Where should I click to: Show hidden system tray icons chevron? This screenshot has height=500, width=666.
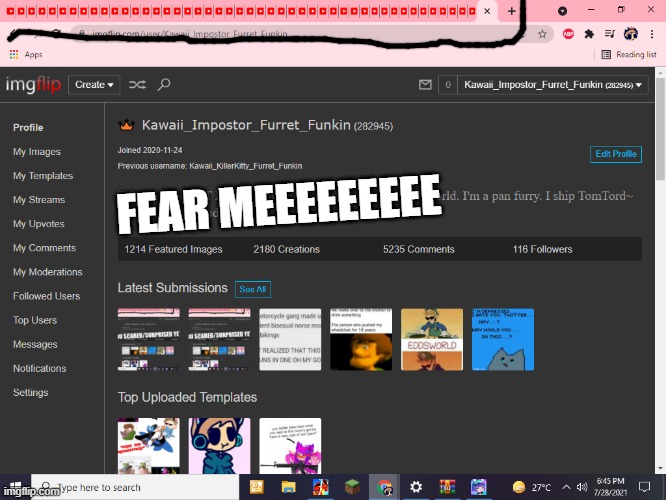tap(566, 487)
